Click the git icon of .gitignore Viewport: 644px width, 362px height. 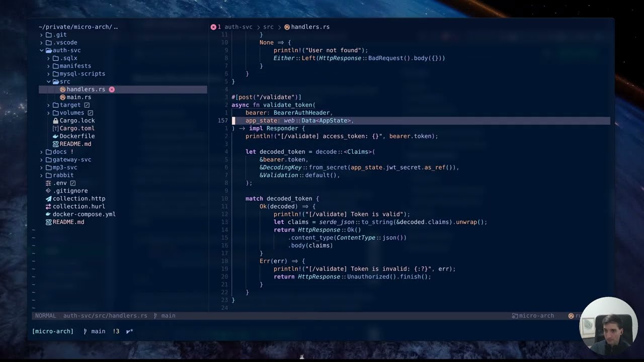click(49, 191)
